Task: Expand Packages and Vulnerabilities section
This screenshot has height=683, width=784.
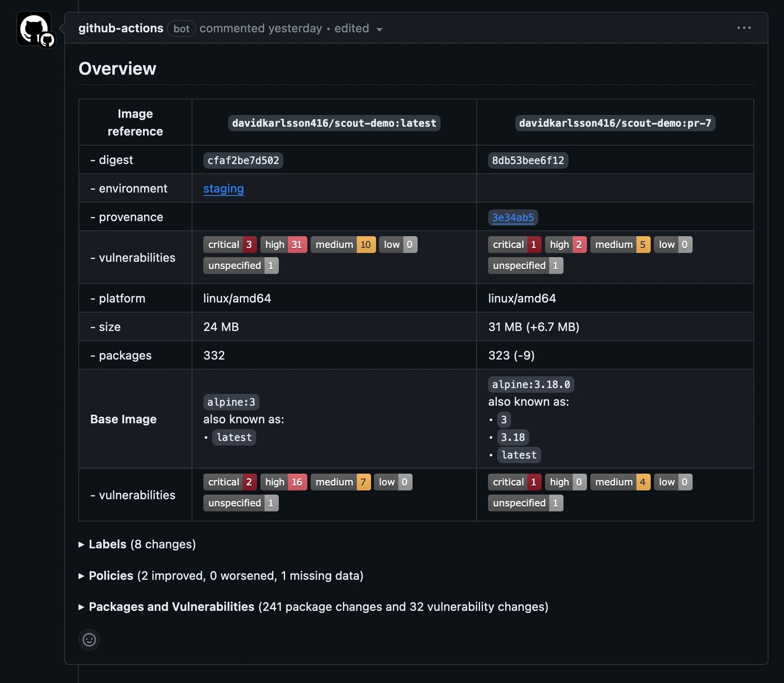Action: click(313, 607)
